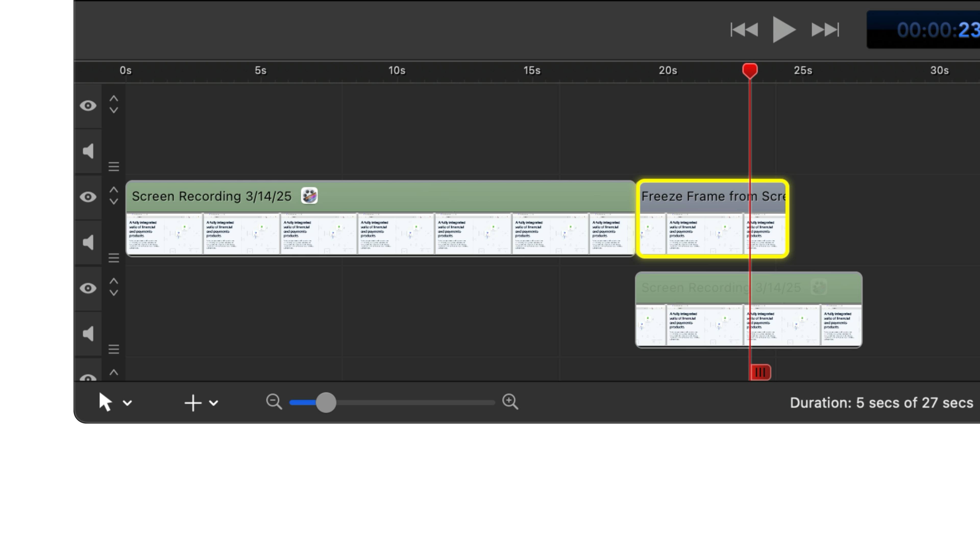
Task: Click the 10s mark on the time ruler
Action: click(x=397, y=71)
